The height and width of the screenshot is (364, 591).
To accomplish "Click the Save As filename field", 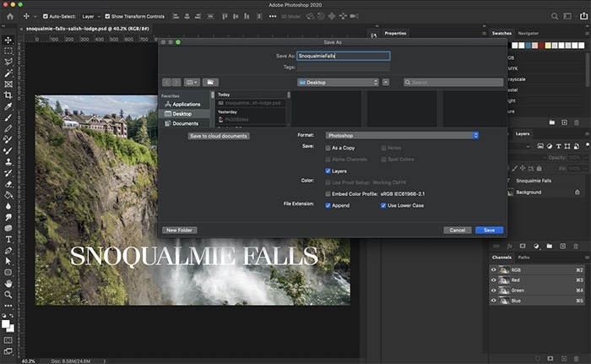I will click(x=343, y=56).
